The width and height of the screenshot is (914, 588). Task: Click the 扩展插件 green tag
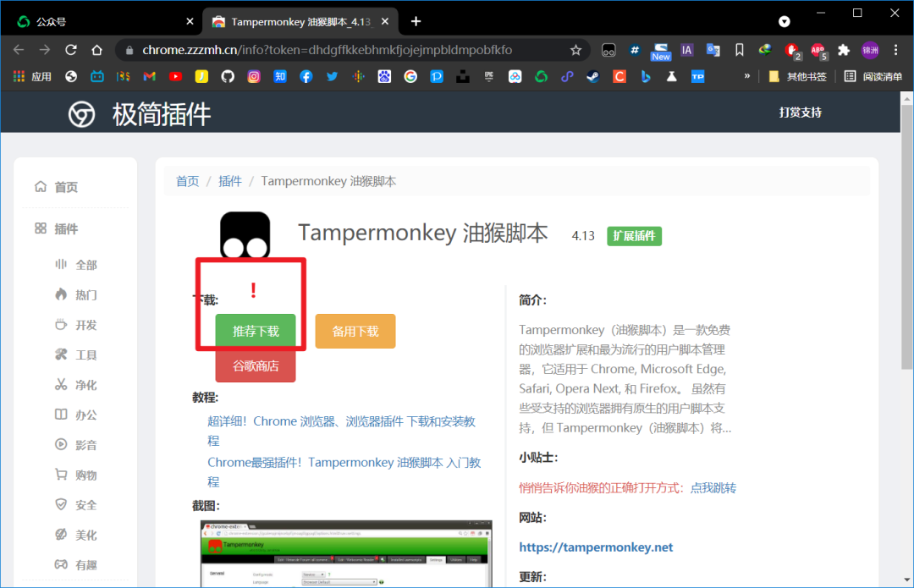[634, 236]
